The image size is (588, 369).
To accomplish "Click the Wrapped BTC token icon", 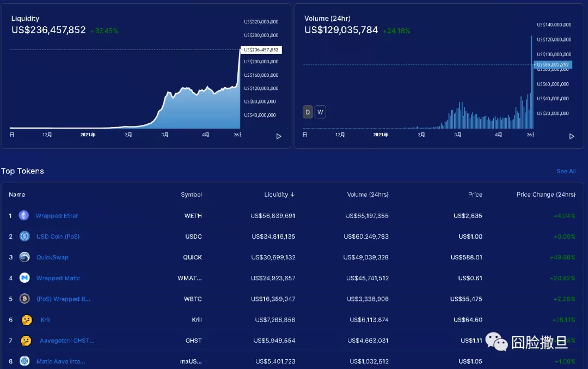I will 24,299.
